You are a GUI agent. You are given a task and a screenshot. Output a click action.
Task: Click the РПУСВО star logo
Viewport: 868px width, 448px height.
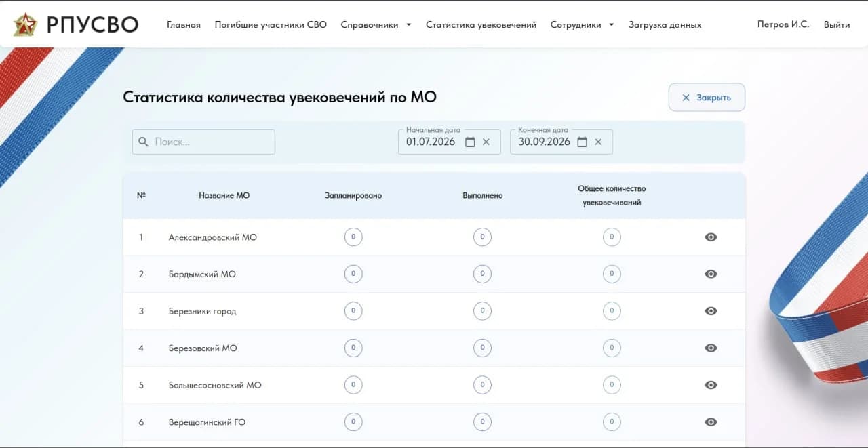[x=25, y=24]
